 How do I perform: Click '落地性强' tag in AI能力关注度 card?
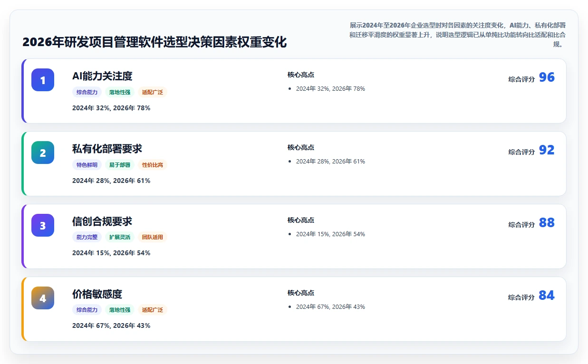(120, 92)
